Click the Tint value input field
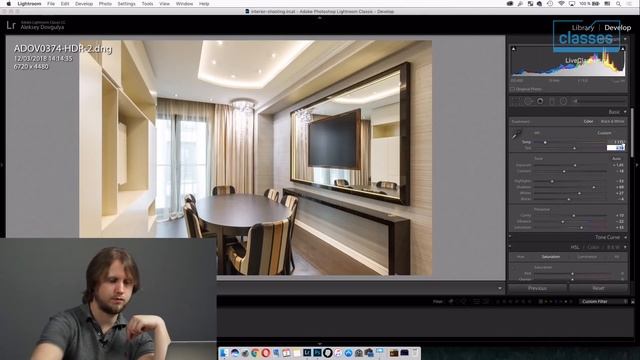The image size is (640, 360). (x=616, y=147)
